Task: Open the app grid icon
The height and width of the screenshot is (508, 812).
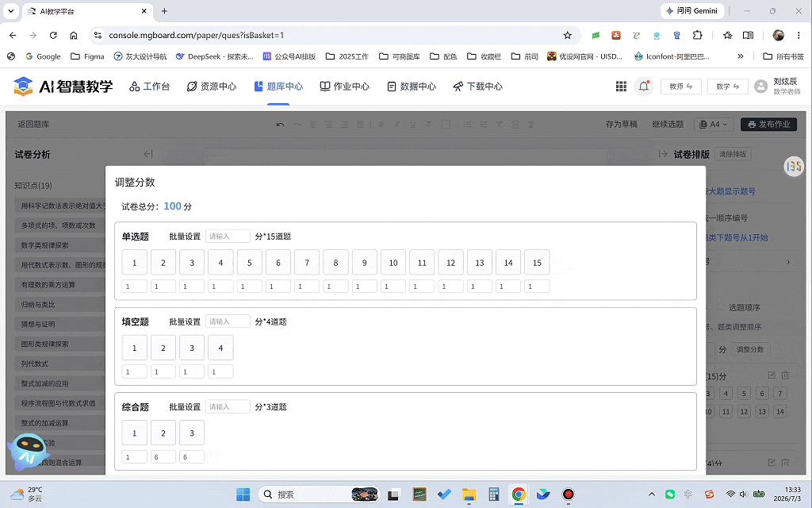Action: pos(621,87)
